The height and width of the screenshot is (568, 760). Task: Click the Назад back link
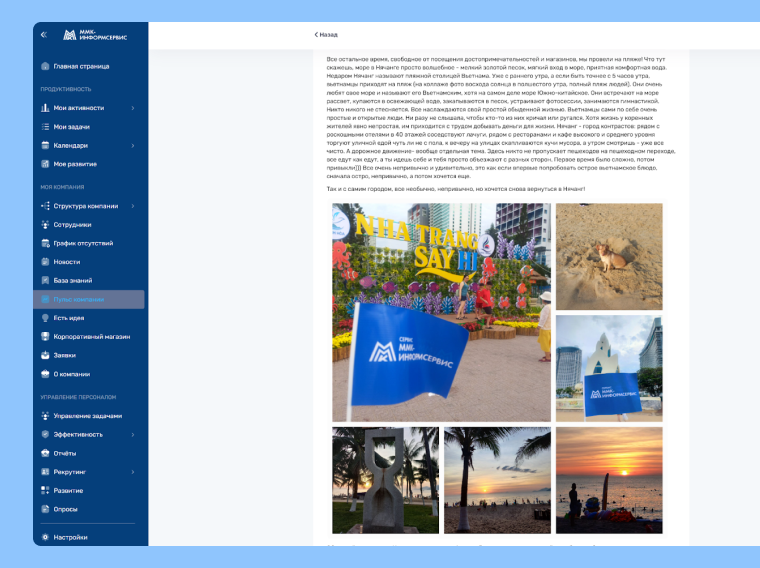[x=326, y=35]
